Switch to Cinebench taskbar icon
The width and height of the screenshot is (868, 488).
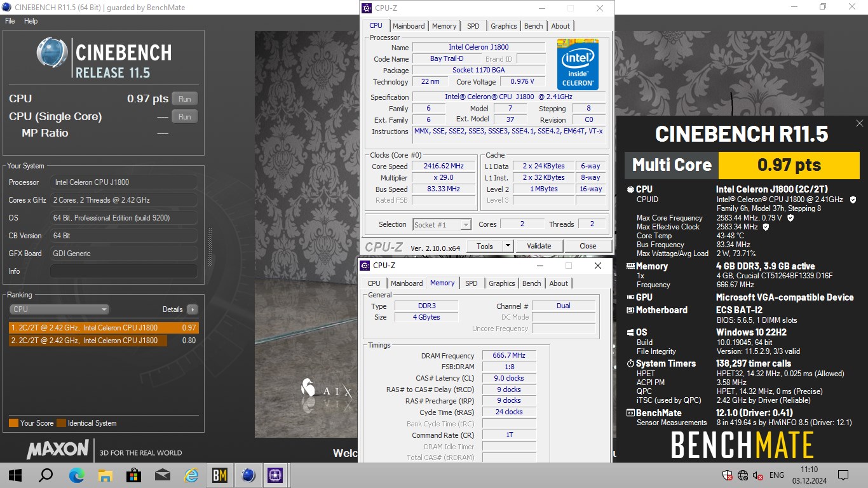tap(248, 475)
